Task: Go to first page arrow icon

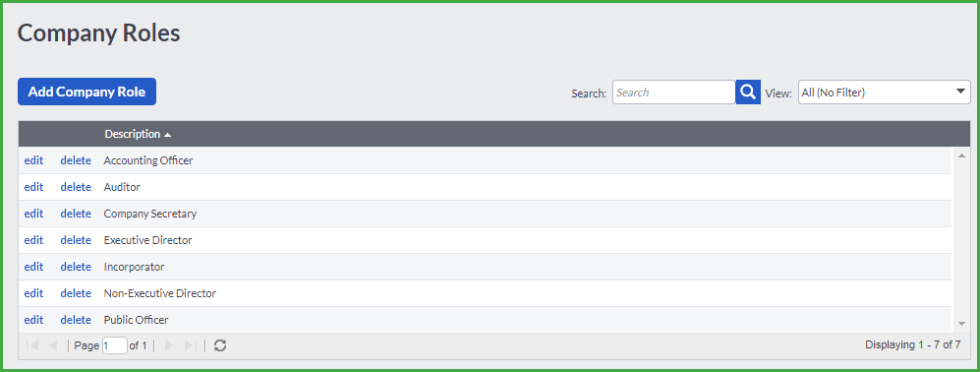Action: pos(33,345)
